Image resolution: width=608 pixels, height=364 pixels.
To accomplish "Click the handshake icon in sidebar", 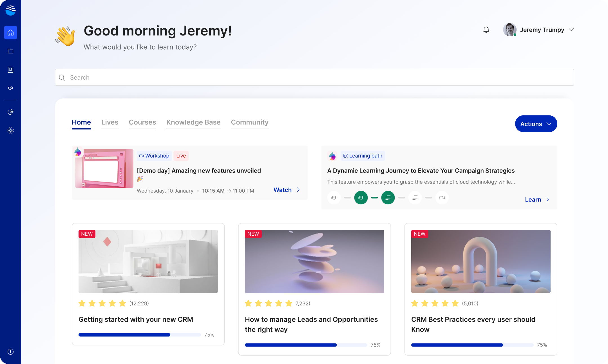I will coord(10,88).
